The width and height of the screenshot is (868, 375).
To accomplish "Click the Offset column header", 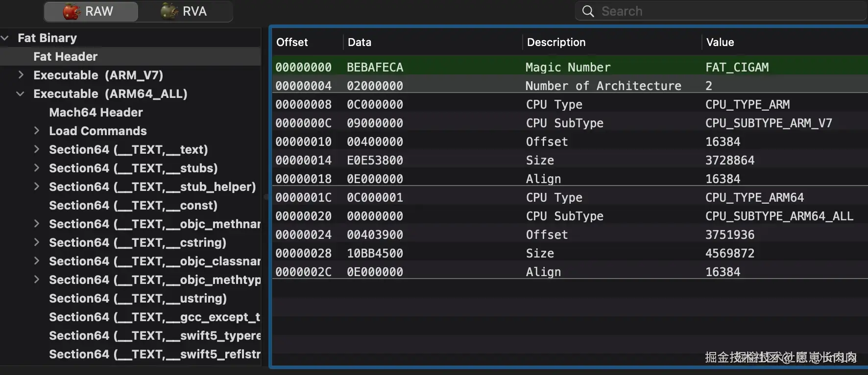I will pos(292,42).
